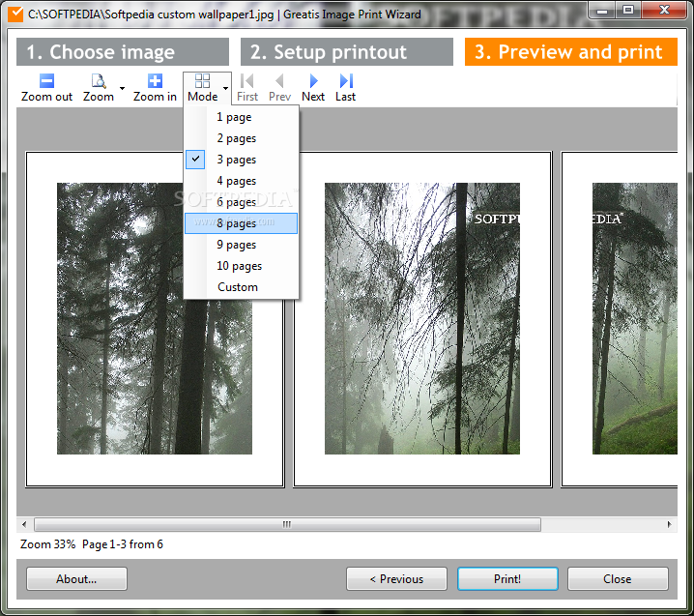Screen dimensions: 694x616
Task: Open 3. Preview and print step
Action: click(571, 52)
